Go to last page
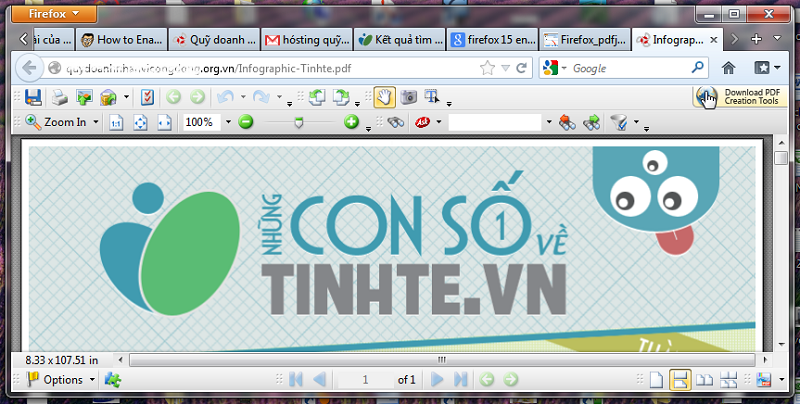Image resolution: width=800 pixels, height=404 pixels. point(461,380)
